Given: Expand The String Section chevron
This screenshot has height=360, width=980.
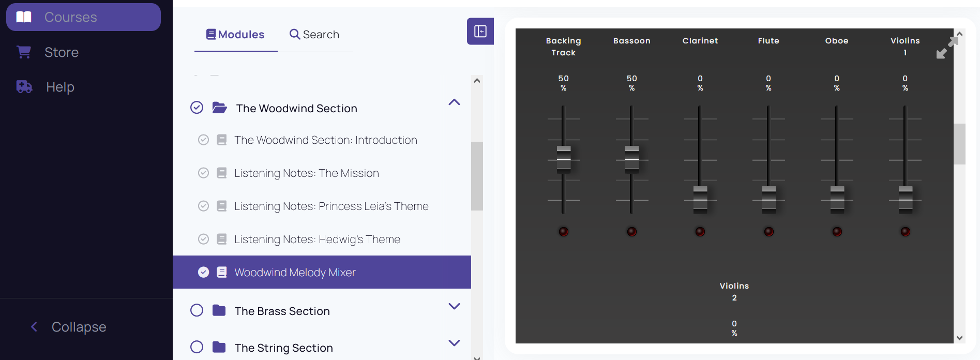Looking at the screenshot, I should coord(454,343).
